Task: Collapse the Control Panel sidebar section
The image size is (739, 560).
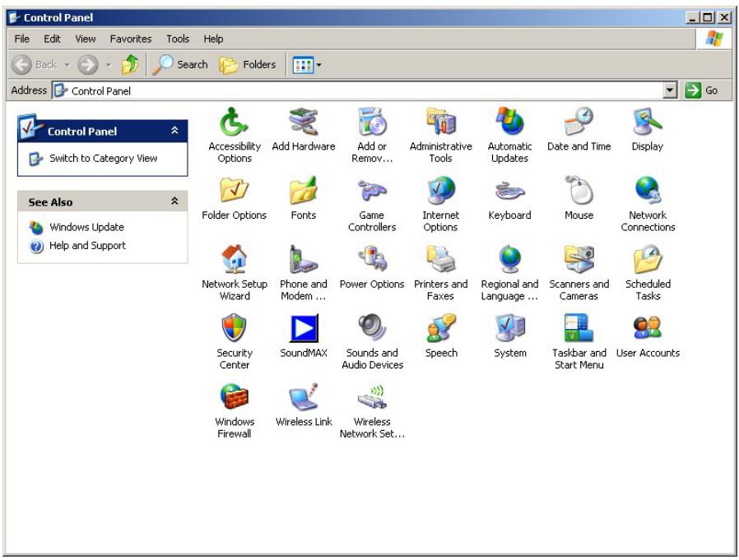Action: tap(174, 131)
